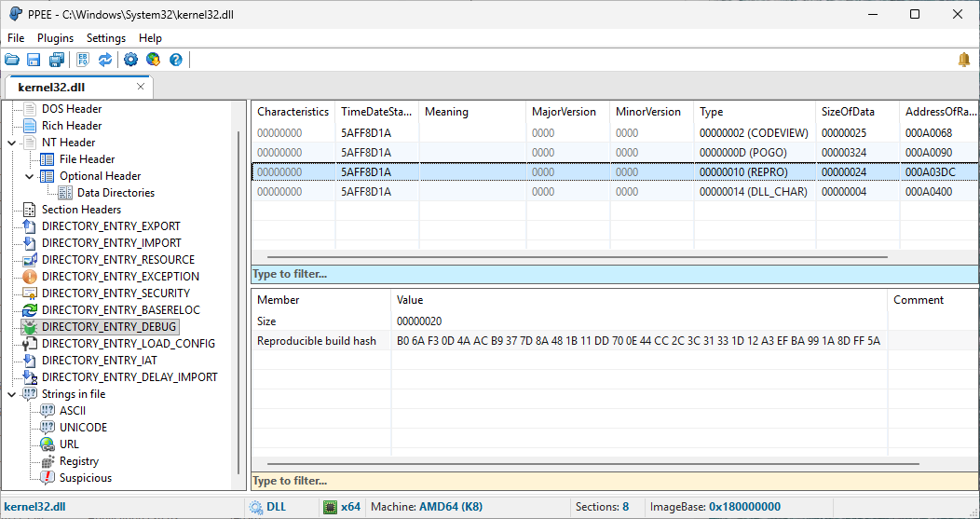Collapse the NT Header tree branch
The image size is (980, 519).
coord(11,143)
